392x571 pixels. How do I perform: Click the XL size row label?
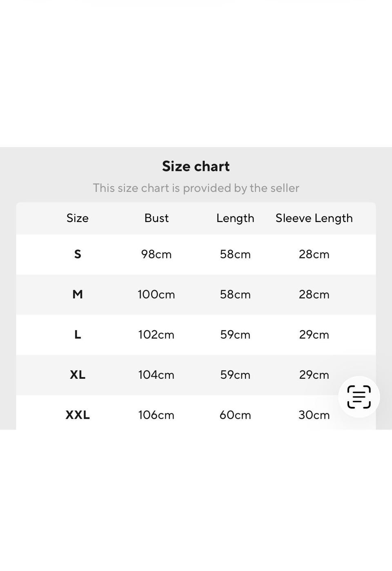(x=78, y=375)
